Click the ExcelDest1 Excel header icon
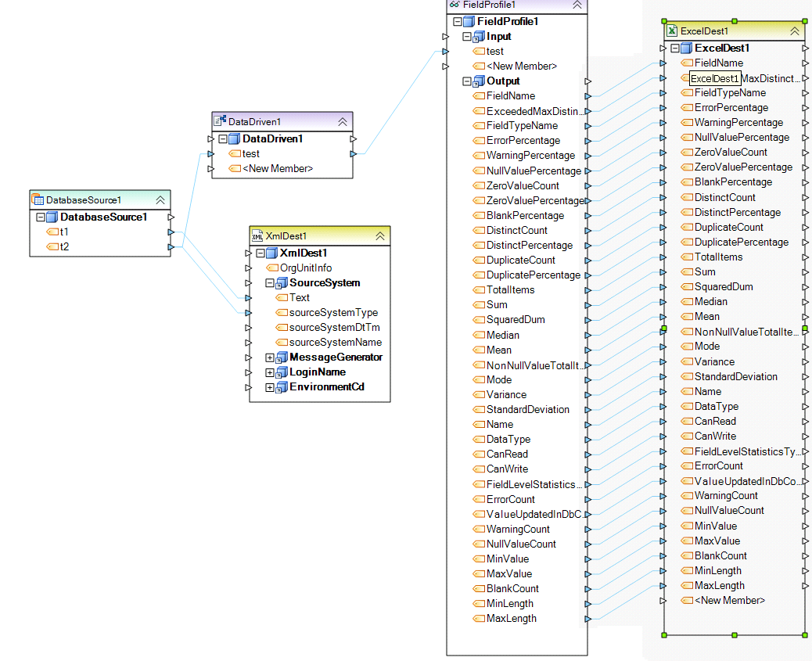The width and height of the screenshot is (812, 661). (672, 31)
